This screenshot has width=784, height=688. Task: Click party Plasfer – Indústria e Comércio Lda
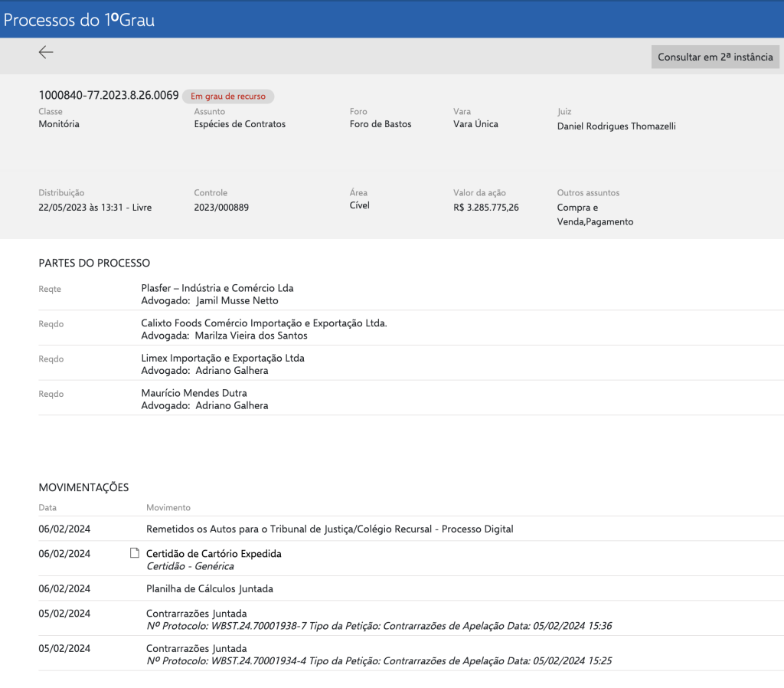[x=217, y=288]
